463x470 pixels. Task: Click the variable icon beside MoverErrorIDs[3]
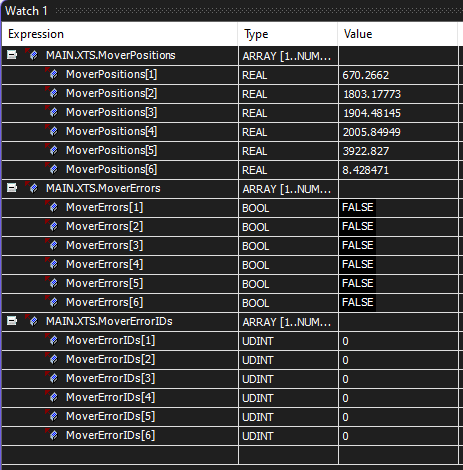pyautogui.click(x=52, y=378)
